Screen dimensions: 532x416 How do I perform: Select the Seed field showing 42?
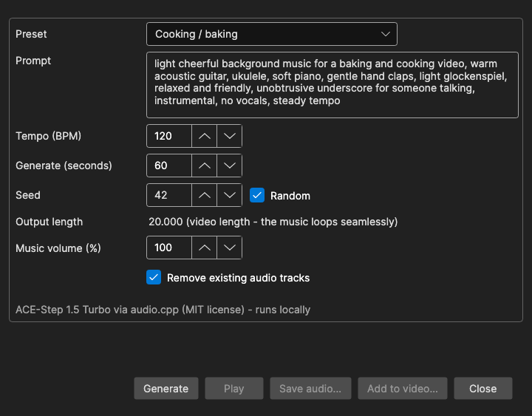coord(169,195)
